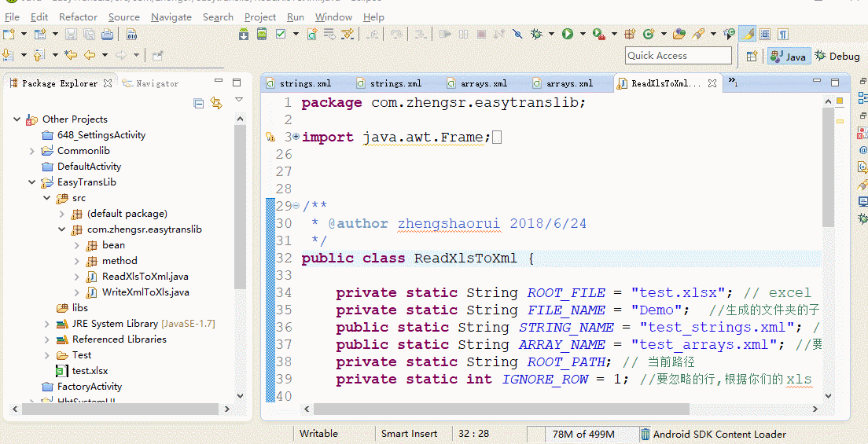Click the new Android XML file icon
The width and height of the screenshot is (868, 444).
click(313, 35)
